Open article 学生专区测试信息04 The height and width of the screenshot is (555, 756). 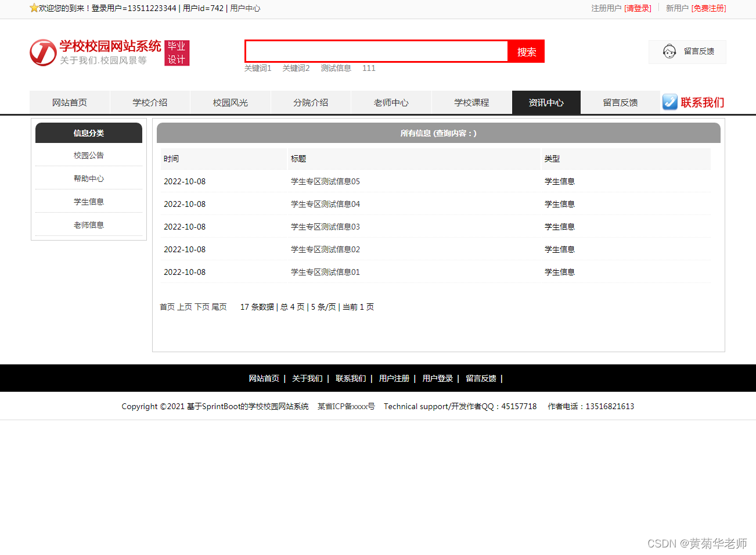(325, 204)
